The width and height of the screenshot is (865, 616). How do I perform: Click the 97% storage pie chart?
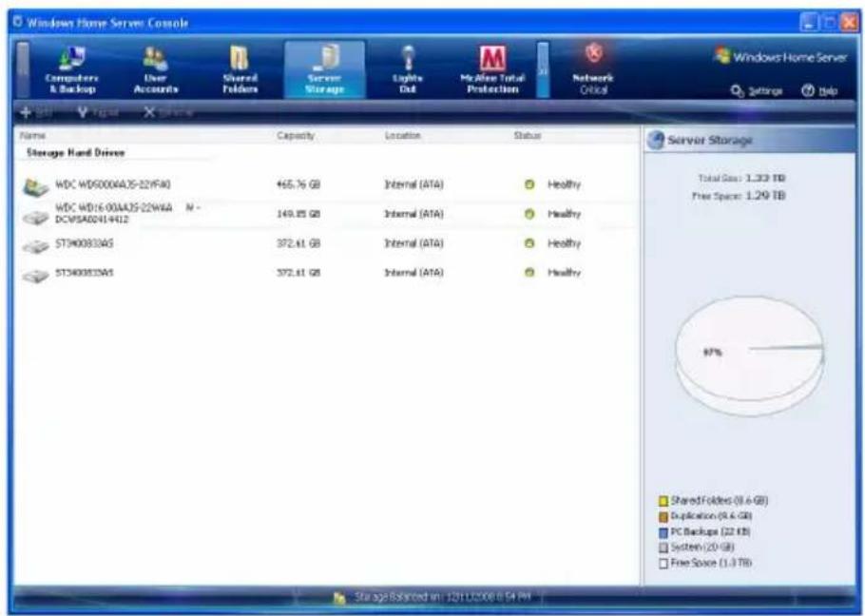pyautogui.click(x=750, y=356)
